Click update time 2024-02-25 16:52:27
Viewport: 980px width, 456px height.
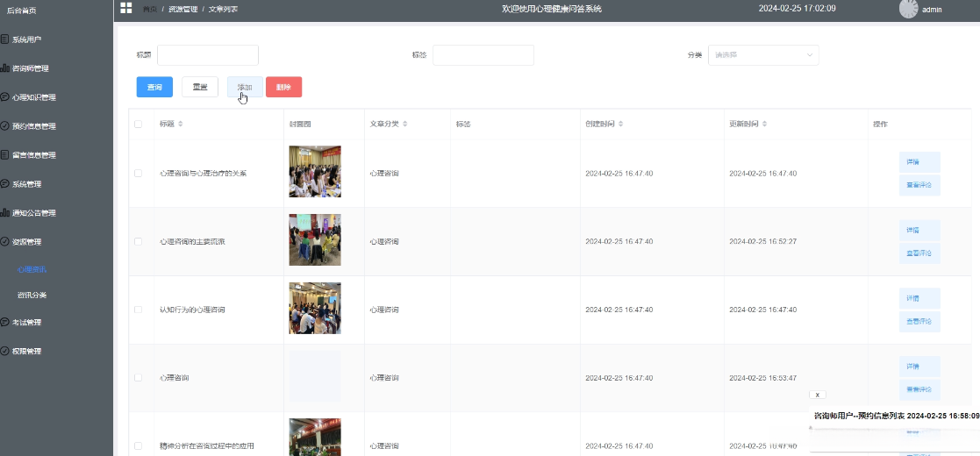[763, 241]
